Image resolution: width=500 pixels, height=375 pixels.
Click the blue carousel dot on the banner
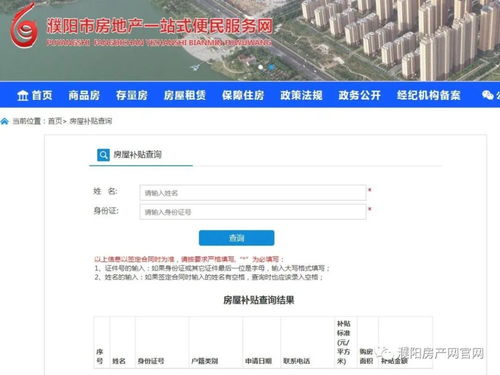coord(272,67)
